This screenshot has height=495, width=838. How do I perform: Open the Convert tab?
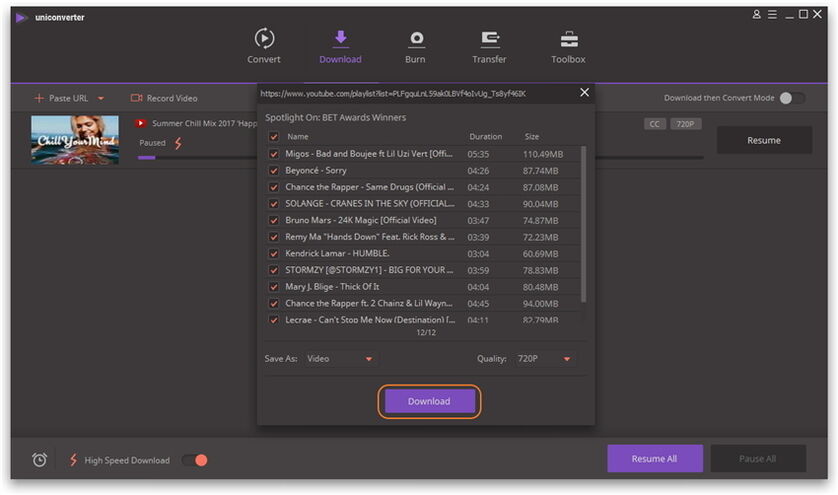(263, 47)
